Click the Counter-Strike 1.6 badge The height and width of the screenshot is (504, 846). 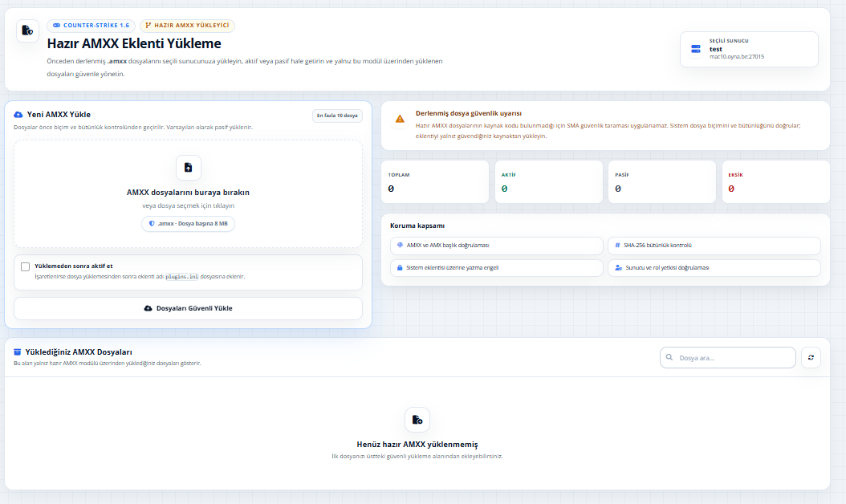coord(92,26)
